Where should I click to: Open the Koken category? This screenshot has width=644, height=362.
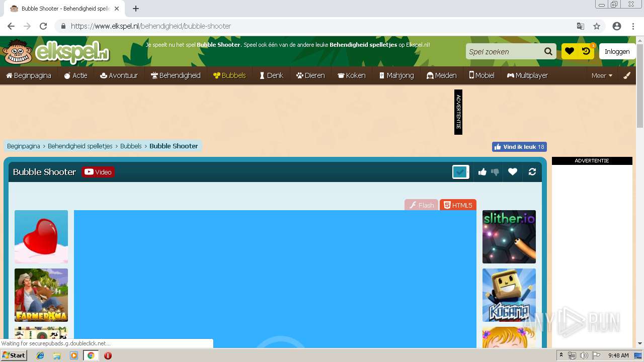[x=351, y=75]
